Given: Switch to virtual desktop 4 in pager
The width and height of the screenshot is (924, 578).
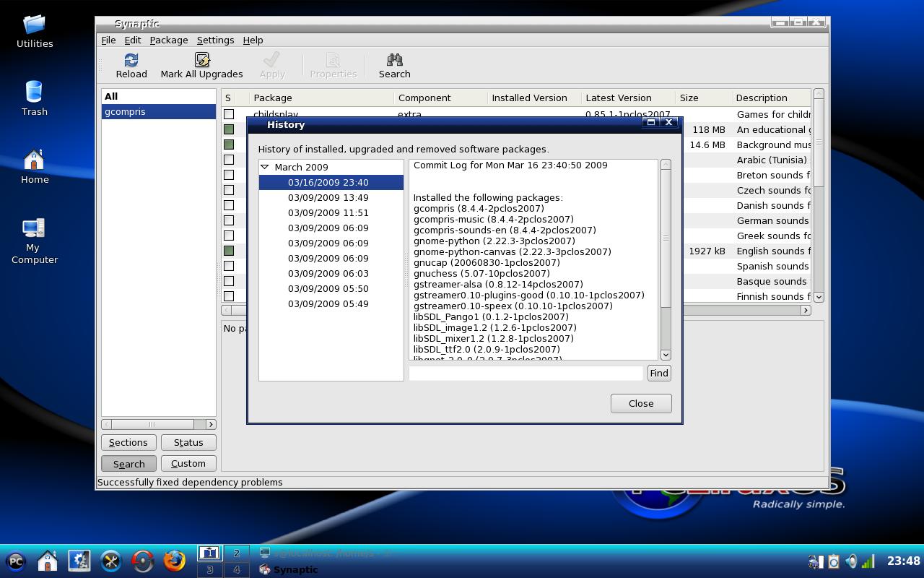Looking at the screenshot, I should [236, 569].
